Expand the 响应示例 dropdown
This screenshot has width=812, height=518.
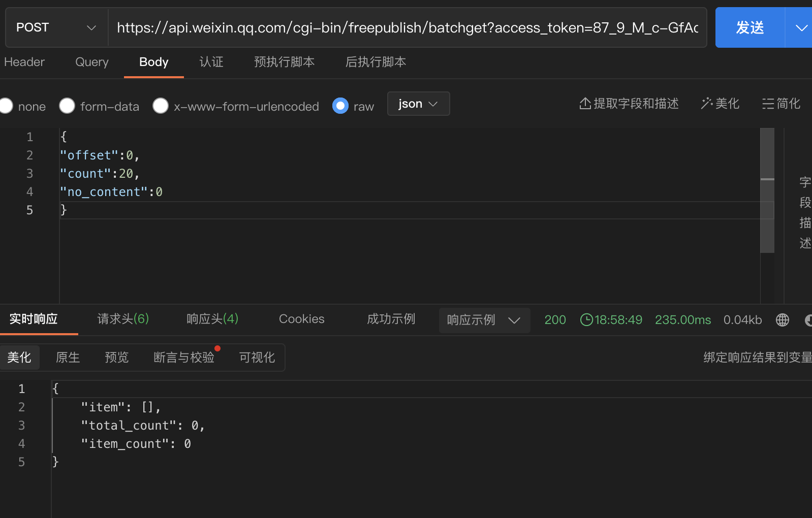point(484,320)
